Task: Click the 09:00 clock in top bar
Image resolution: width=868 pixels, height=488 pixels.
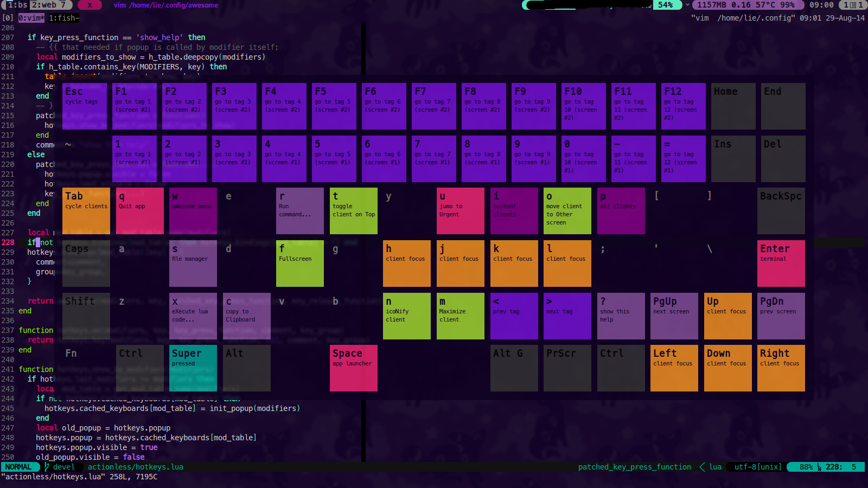Action: [x=821, y=5]
